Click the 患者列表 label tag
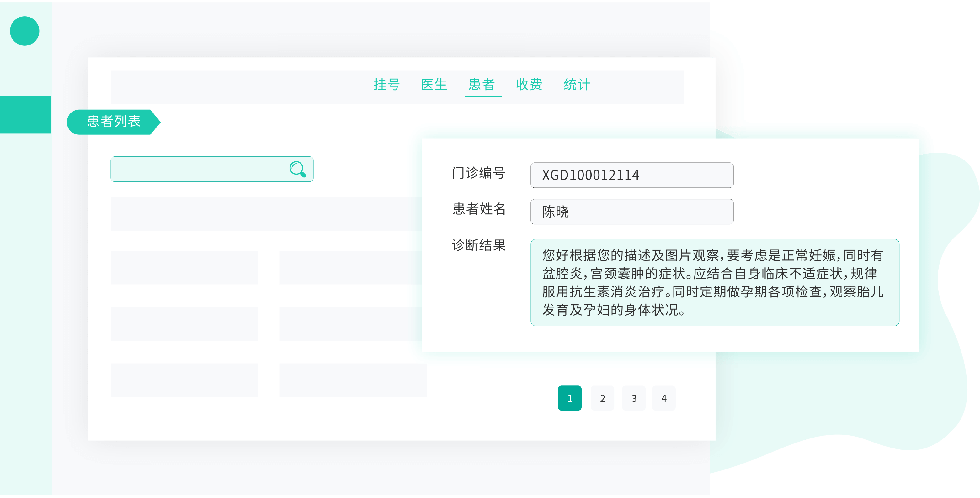The width and height of the screenshot is (980, 498). [114, 122]
